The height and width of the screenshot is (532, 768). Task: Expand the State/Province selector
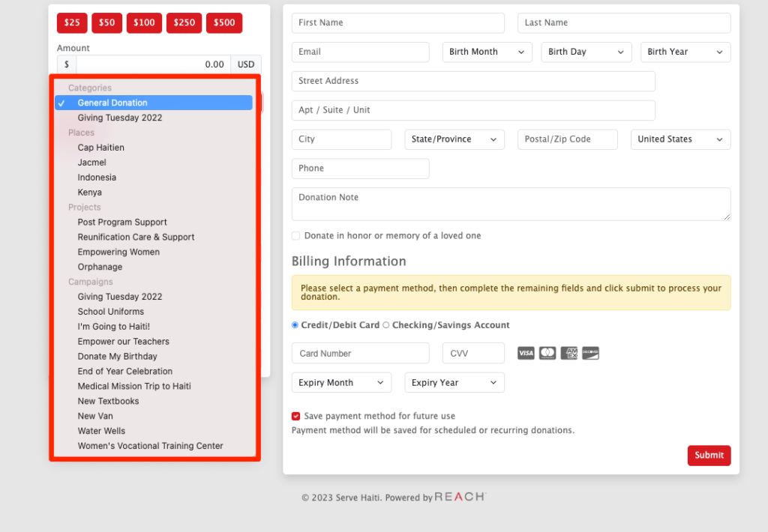[454, 139]
